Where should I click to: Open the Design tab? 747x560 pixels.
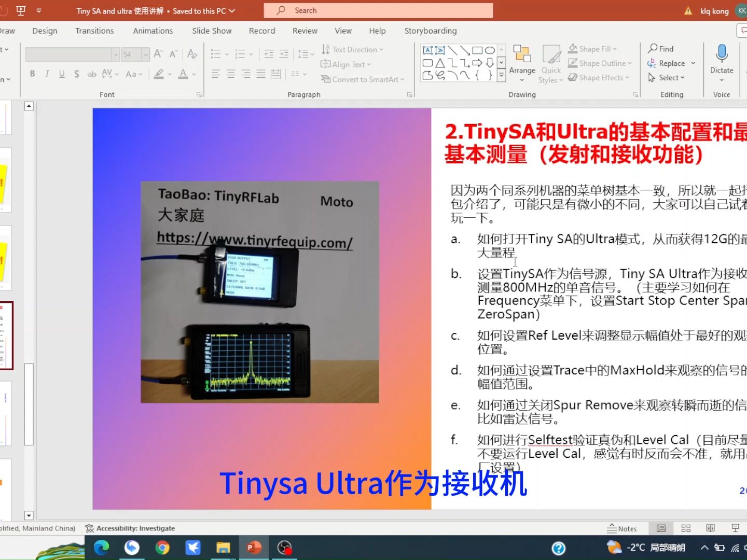[x=45, y=31]
